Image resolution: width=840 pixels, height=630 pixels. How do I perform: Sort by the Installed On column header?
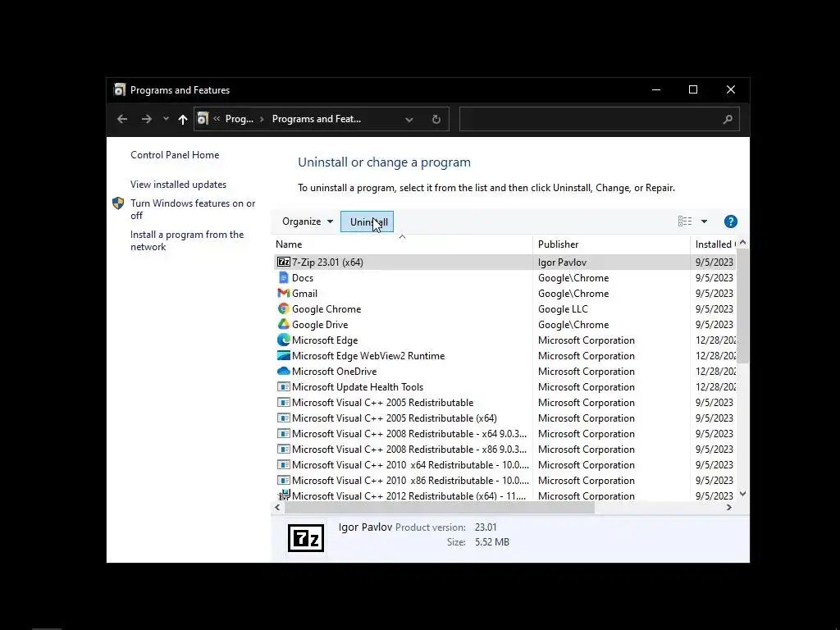tap(714, 244)
